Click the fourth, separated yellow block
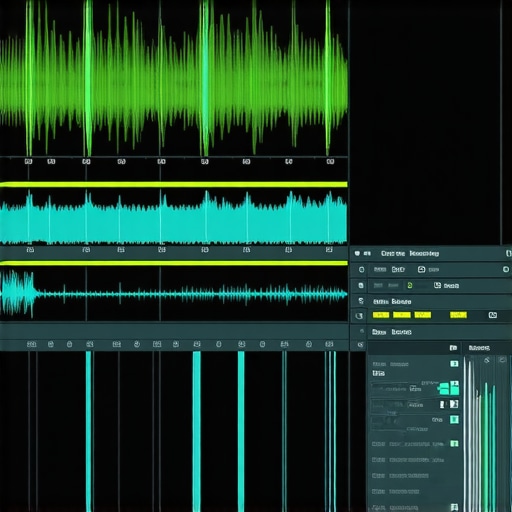Viewport: 512px width, 512px height. [x=458, y=315]
